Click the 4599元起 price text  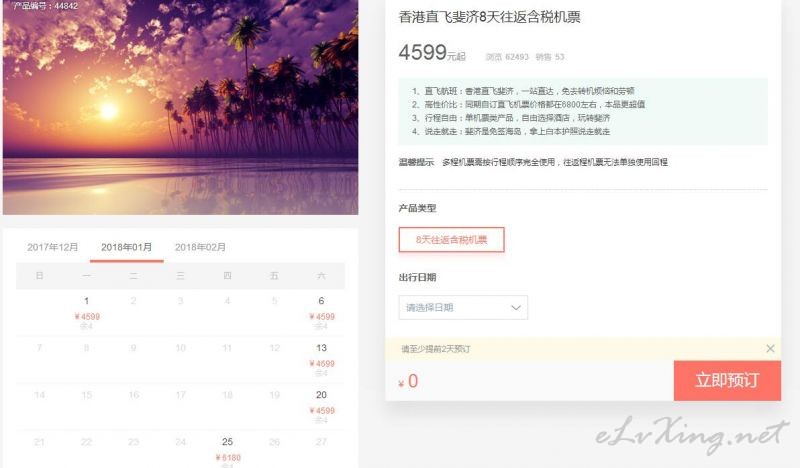(x=432, y=53)
